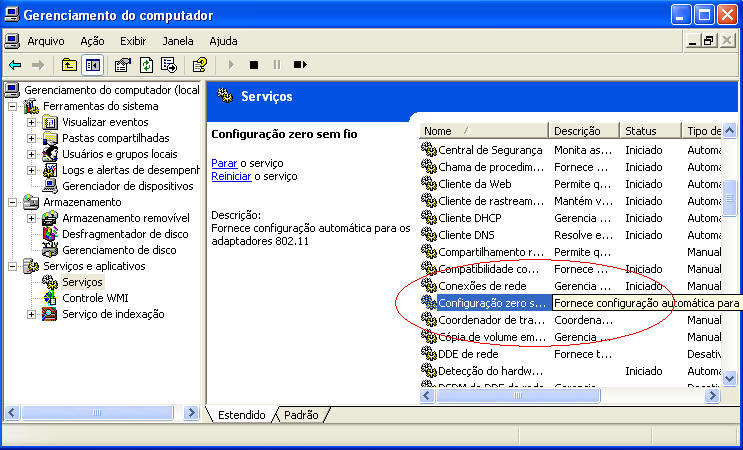Open the Exibir menu
This screenshot has height=450, width=743.
click(x=133, y=41)
